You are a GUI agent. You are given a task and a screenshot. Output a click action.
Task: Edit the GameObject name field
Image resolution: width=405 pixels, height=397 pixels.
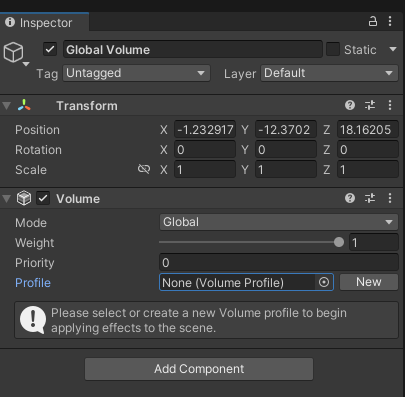click(x=193, y=49)
